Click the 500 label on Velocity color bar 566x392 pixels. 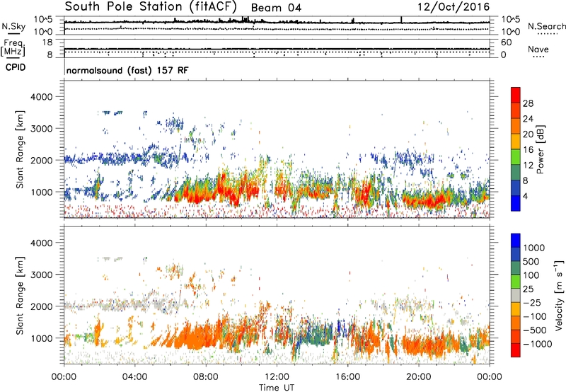tap(531, 261)
